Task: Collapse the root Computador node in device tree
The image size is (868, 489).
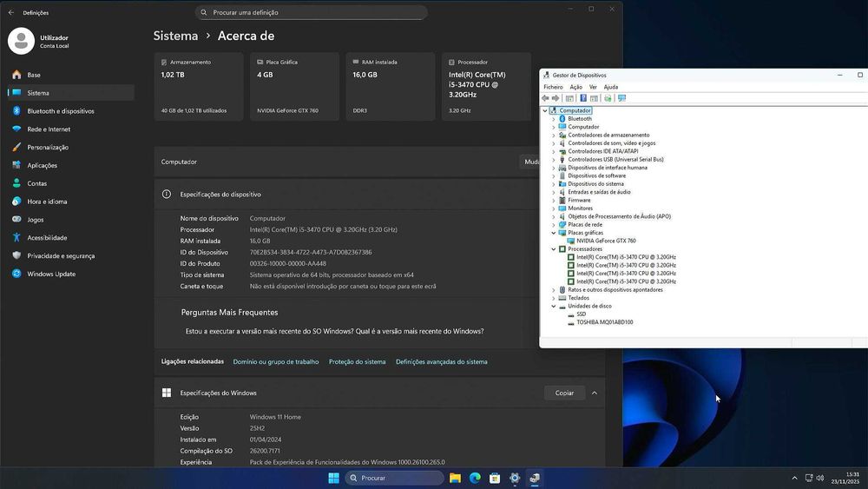Action: click(x=545, y=111)
